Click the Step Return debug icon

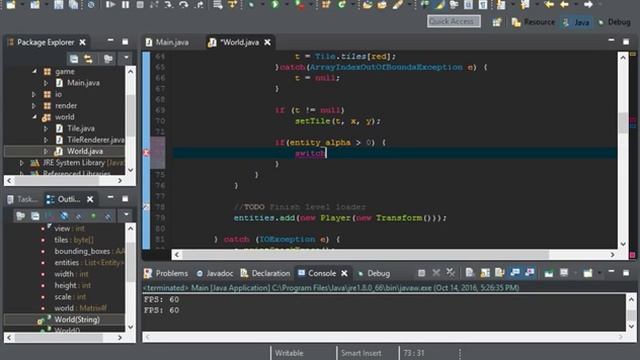(199, 4)
